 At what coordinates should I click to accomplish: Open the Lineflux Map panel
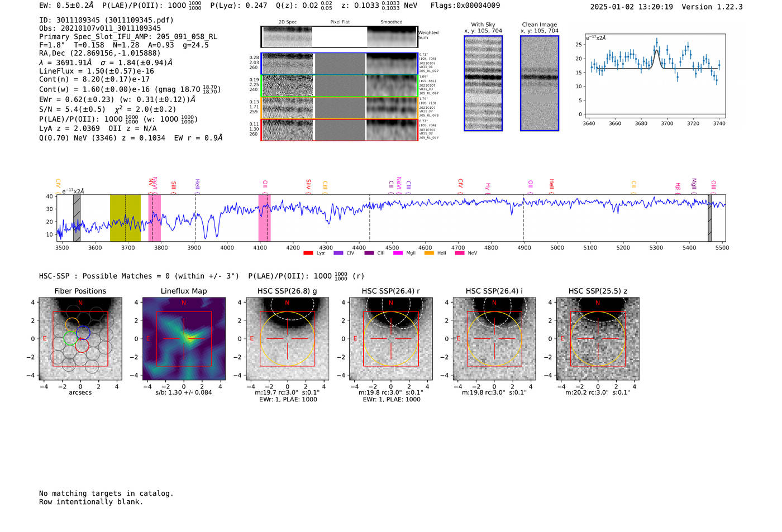pyautogui.click(x=184, y=338)
